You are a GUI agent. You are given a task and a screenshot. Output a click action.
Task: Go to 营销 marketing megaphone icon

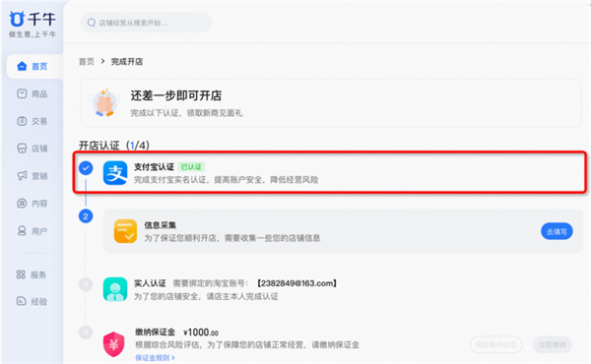(x=22, y=176)
